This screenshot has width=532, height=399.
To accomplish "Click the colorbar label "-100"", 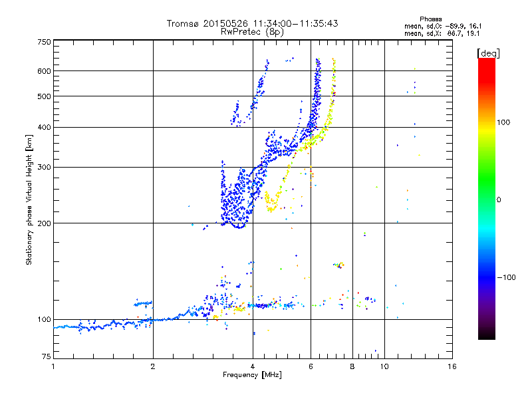I will [506, 277].
